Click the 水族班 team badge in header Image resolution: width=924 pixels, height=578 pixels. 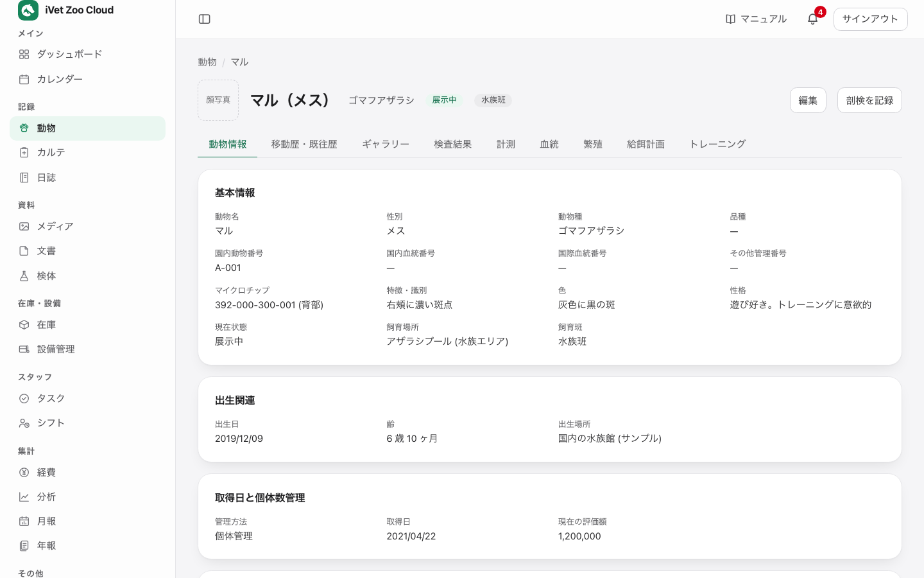point(493,100)
